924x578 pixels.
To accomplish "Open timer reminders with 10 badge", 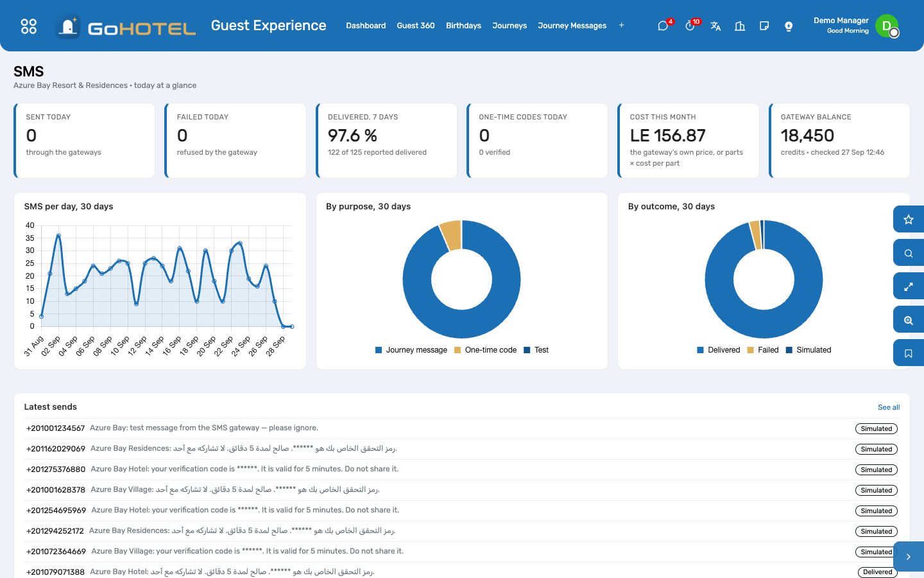I will click(x=690, y=26).
